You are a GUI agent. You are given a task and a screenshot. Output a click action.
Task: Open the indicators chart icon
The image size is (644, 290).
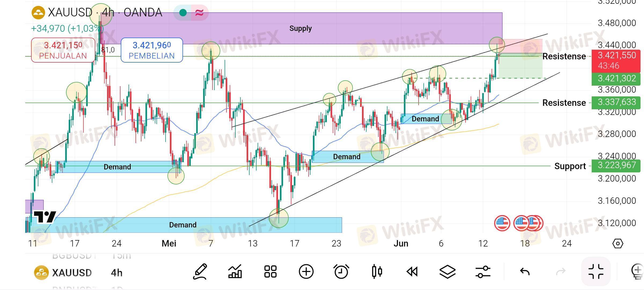click(235, 271)
